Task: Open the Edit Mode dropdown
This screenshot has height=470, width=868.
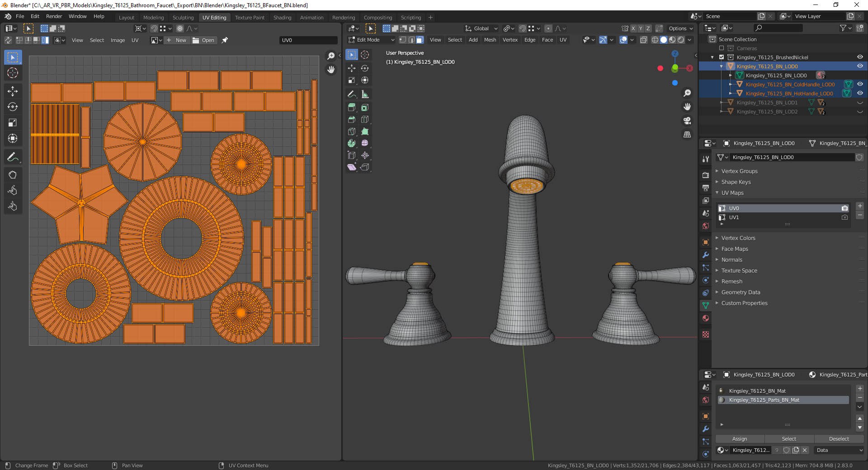Action: [372, 40]
